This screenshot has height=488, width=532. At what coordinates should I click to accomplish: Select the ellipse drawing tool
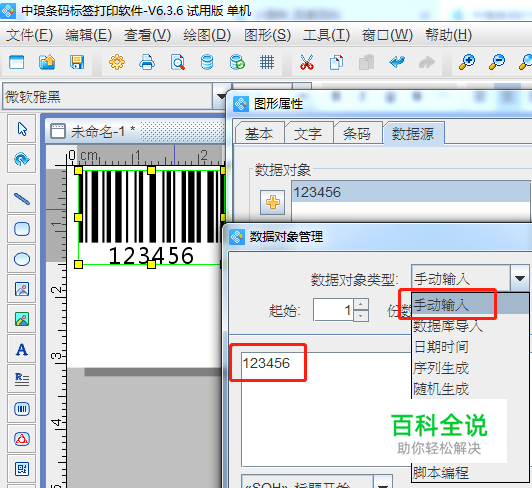[x=22, y=259]
